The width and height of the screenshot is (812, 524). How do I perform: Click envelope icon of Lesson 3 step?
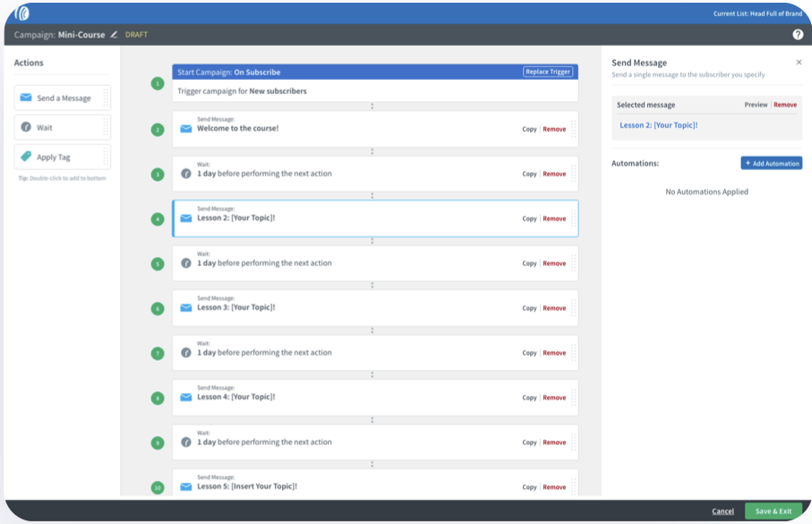[186, 308]
